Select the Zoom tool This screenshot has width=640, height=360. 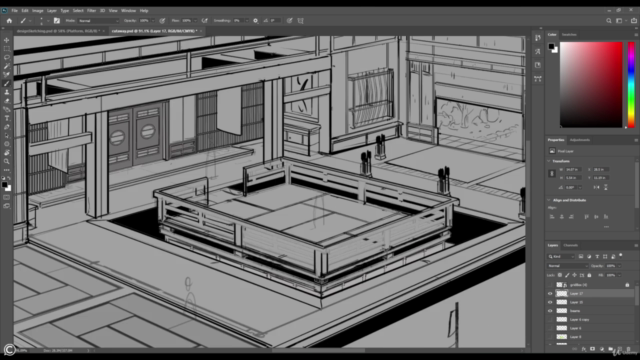click(x=7, y=161)
